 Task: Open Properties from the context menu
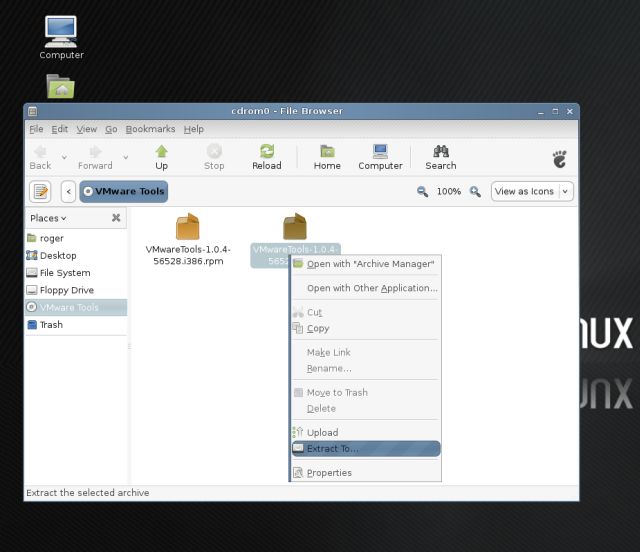366,473
